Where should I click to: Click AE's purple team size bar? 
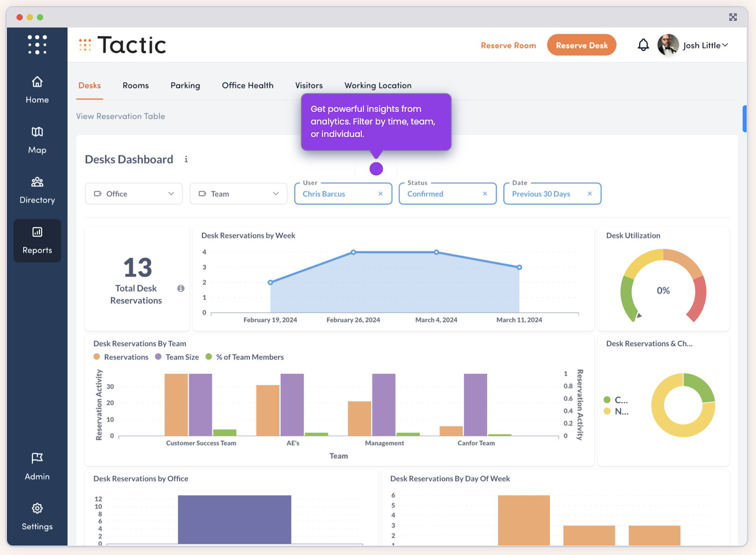click(292, 405)
